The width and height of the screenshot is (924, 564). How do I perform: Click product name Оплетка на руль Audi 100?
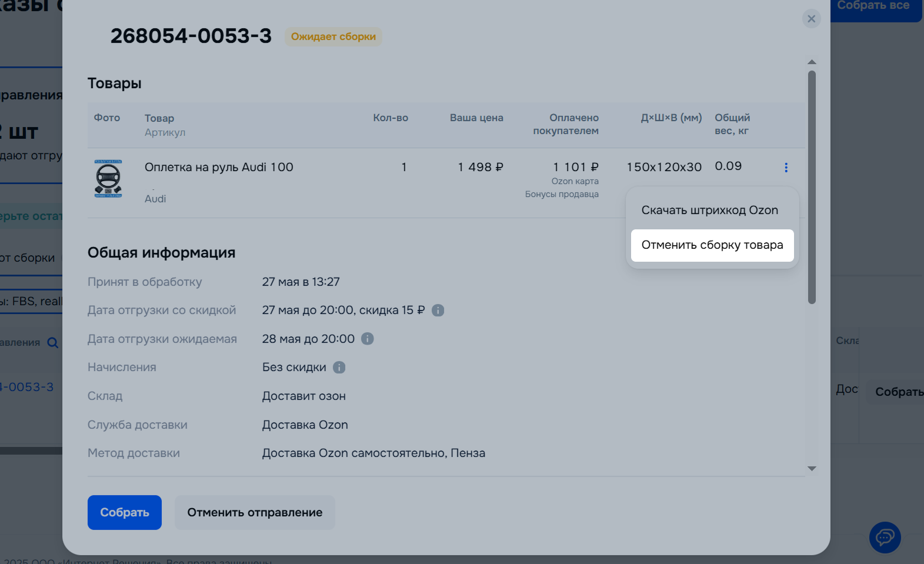click(x=219, y=167)
